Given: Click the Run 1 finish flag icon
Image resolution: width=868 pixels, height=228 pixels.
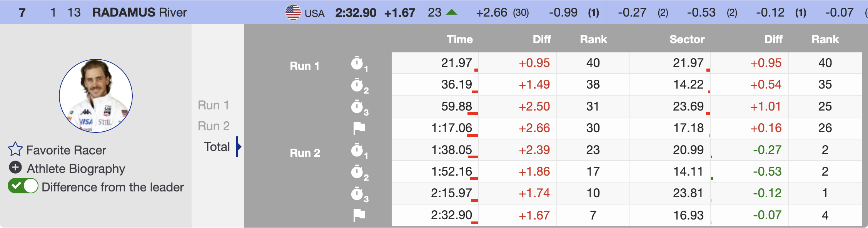Looking at the screenshot, I should click(359, 128).
